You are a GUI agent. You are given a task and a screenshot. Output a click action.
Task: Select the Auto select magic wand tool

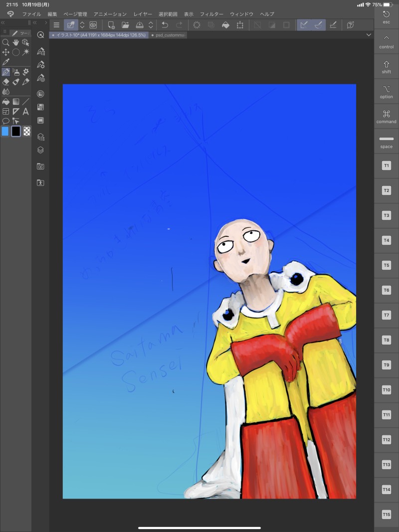click(x=25, y=52)
